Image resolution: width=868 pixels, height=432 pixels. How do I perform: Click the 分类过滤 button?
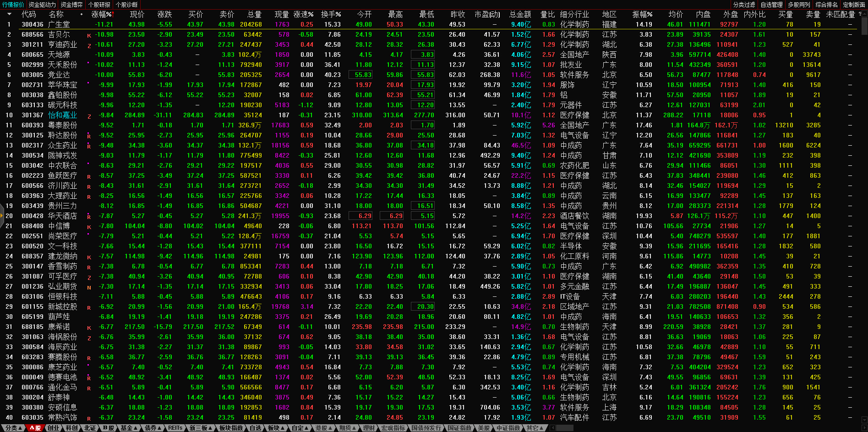(x=744, y=5)
